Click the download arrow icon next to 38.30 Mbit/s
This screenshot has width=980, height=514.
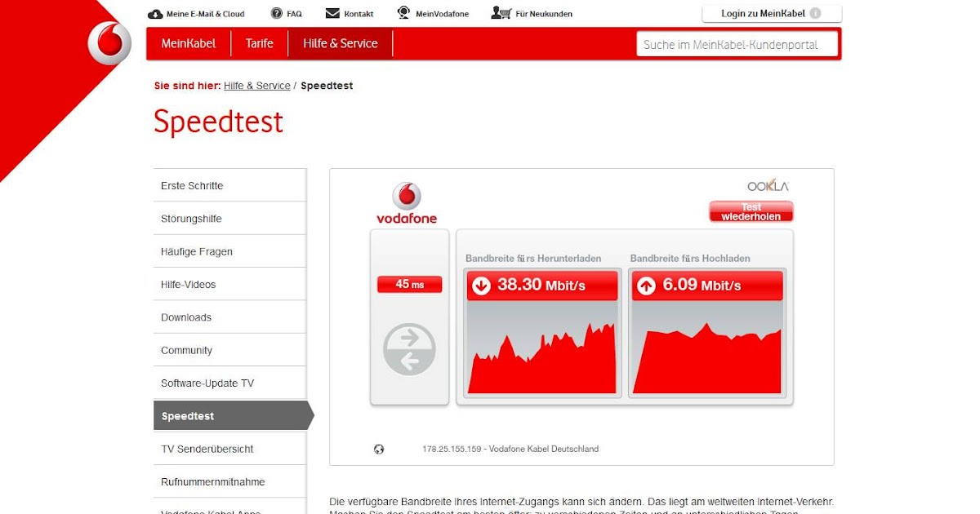(x=481, y=286)
